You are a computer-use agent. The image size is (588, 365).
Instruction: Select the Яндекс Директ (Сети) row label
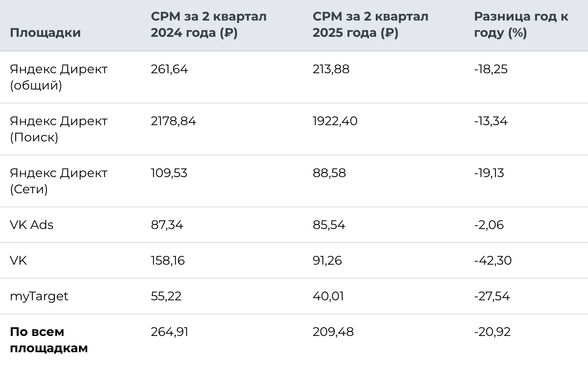[x=58, y=181]
